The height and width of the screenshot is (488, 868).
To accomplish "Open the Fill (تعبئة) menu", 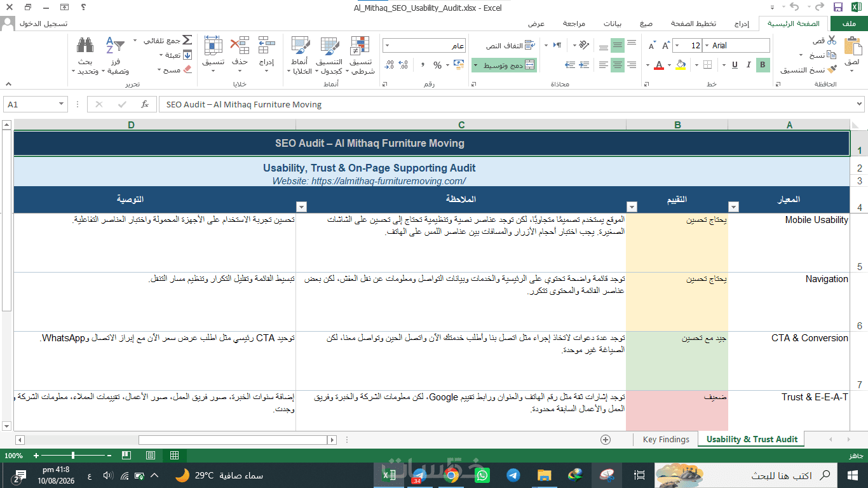I will pyautogui.click(x=176, y=55).
